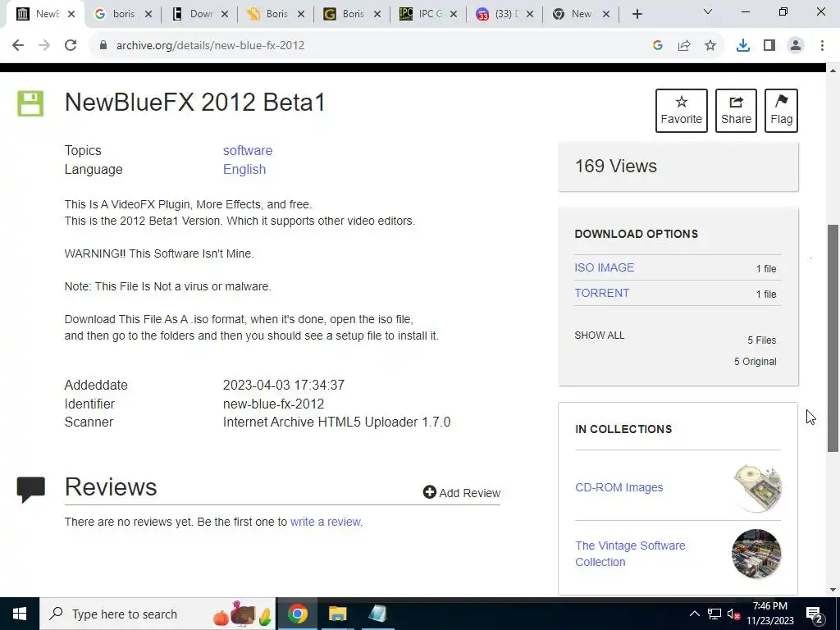Viewport: 840px width, 630px height.
Task: Click the taskbar search box
Action: tap(157, 614)
